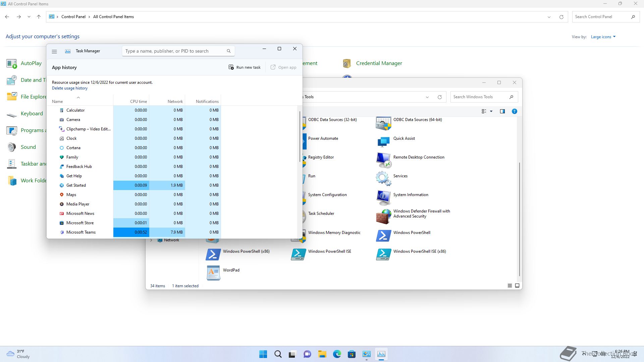Click the Microsoft Store icon in App history
Screen dimensions: 644x362
(x=62, y=223)
